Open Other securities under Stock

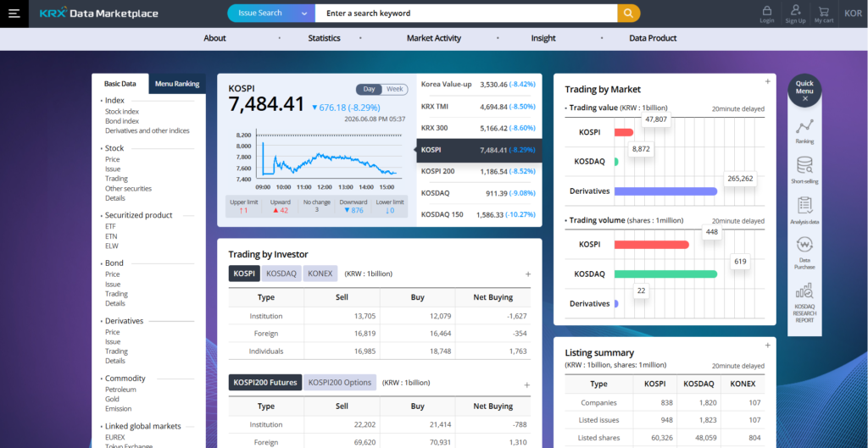pyautogui.click(x=129, y=189)
